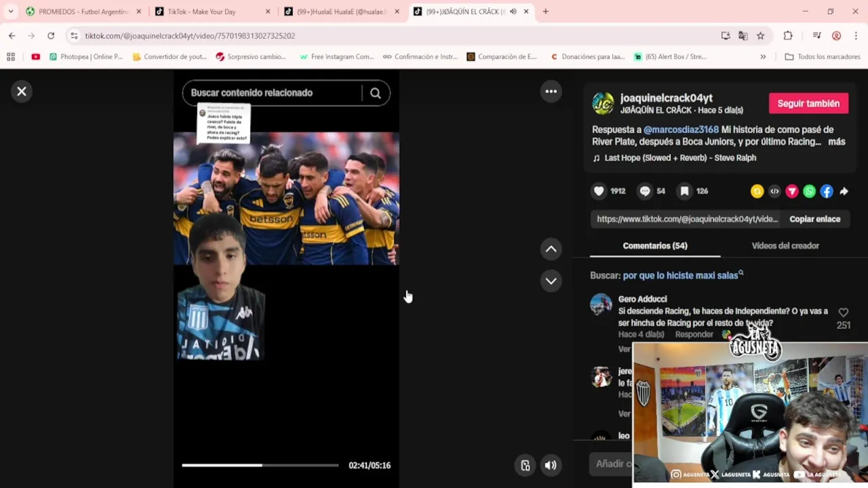Viewport: 868px width, 488px height.
Task: Share the video on Facebook
Action: (827, 192)
